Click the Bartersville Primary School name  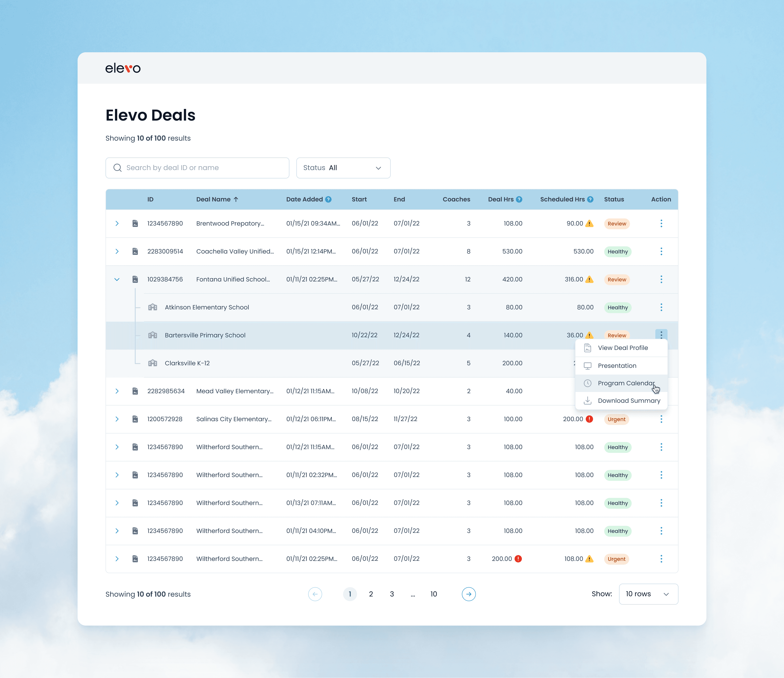pyautogui.click(x=205, y=335)
